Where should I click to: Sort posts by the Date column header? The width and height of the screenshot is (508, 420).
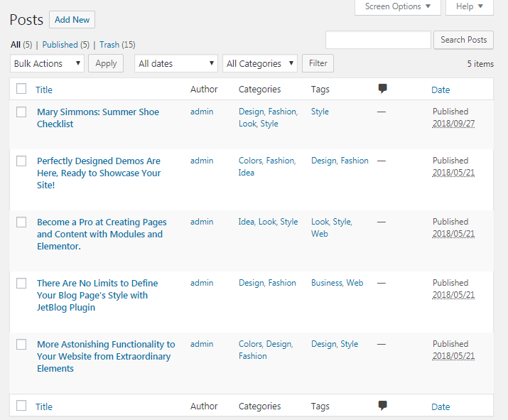click(441, 90)
